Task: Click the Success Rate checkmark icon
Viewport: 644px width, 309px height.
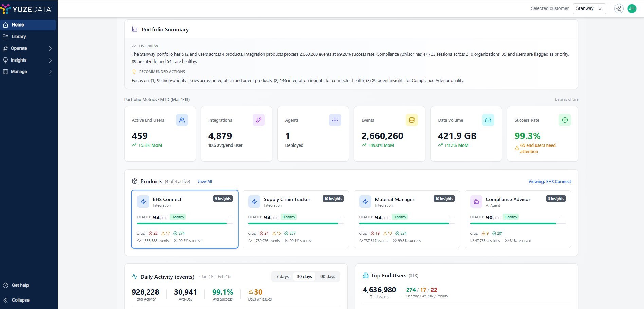Action: point(565,120)
